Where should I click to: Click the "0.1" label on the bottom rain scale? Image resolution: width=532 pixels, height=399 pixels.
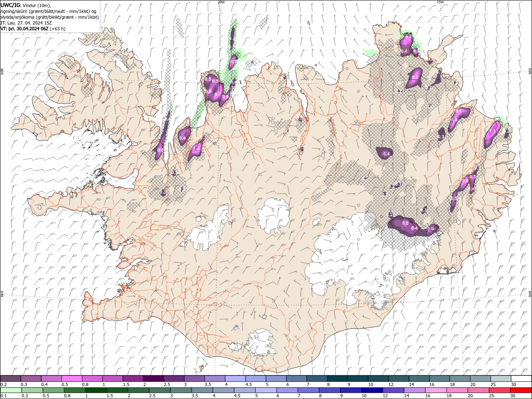pyautogui.click(x=4, y=396)
